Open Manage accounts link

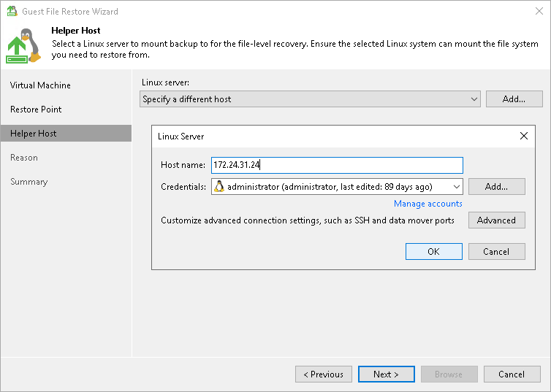427,204
